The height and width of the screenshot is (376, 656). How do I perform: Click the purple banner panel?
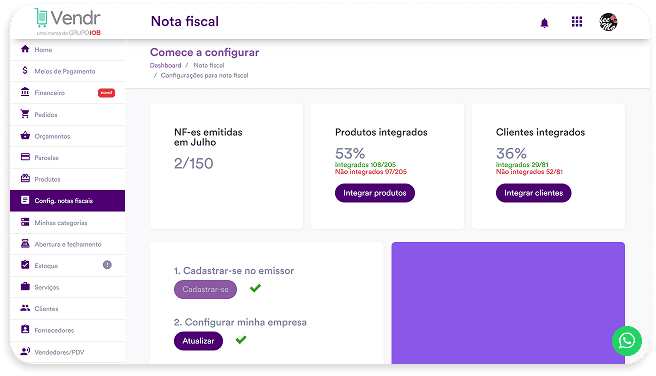(508, 303)
